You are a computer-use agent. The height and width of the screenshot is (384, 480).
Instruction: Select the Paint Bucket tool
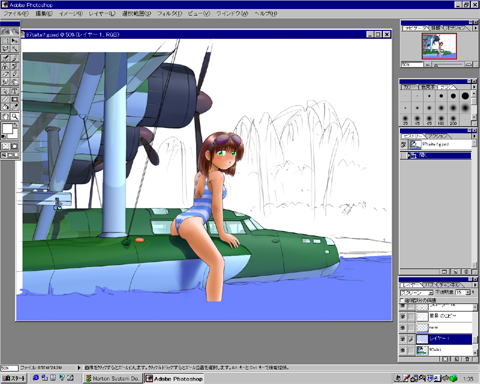6,107
